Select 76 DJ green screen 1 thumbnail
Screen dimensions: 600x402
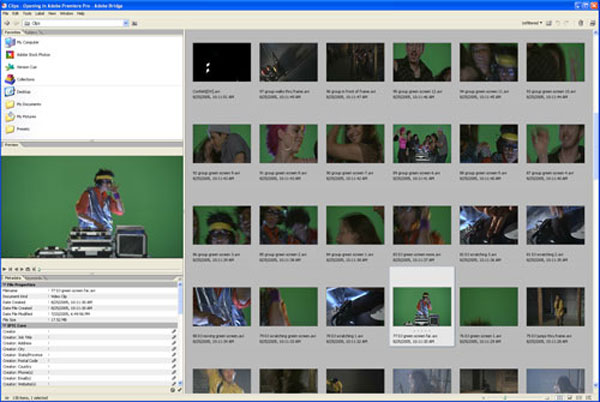tap(489, 307)
